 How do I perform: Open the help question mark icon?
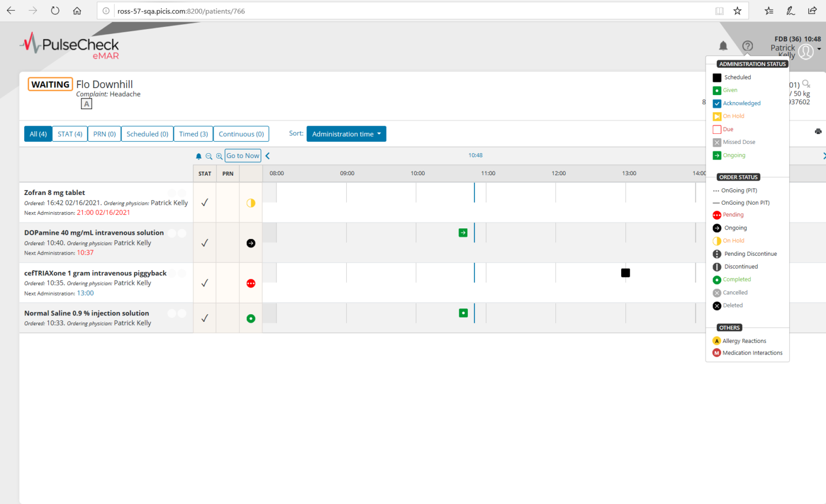[747, 46]
